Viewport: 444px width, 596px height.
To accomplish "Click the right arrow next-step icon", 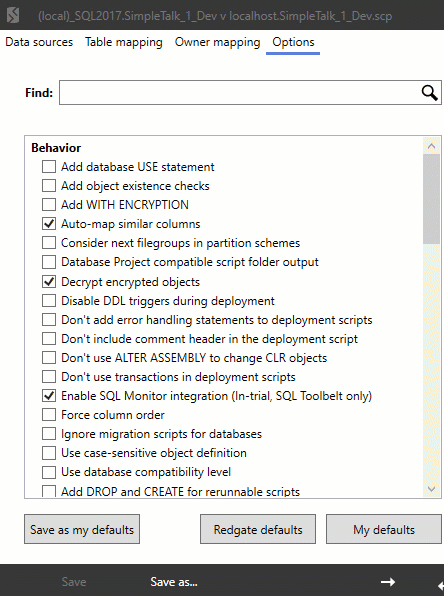I will tap(387, 582).
